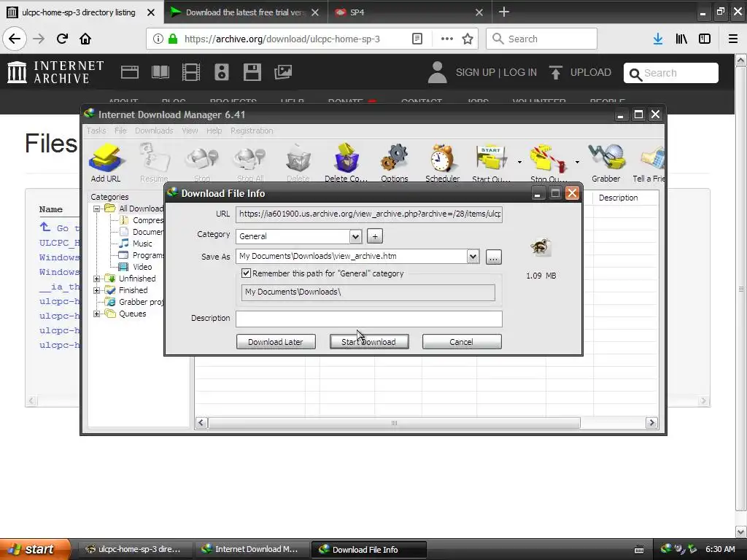Click Stop Queue toolbar icon
This screenshot has height=560, width=747.
[x=548, y=163]
